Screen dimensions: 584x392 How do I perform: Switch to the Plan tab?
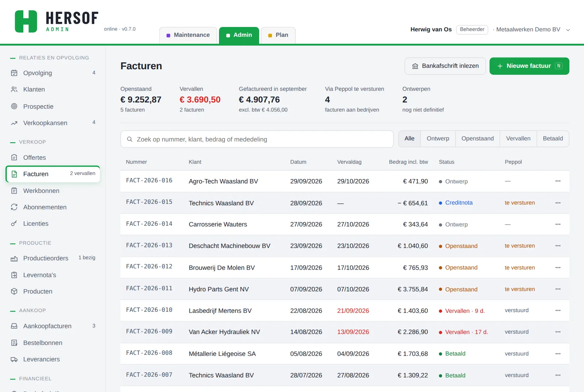point(278,35)
